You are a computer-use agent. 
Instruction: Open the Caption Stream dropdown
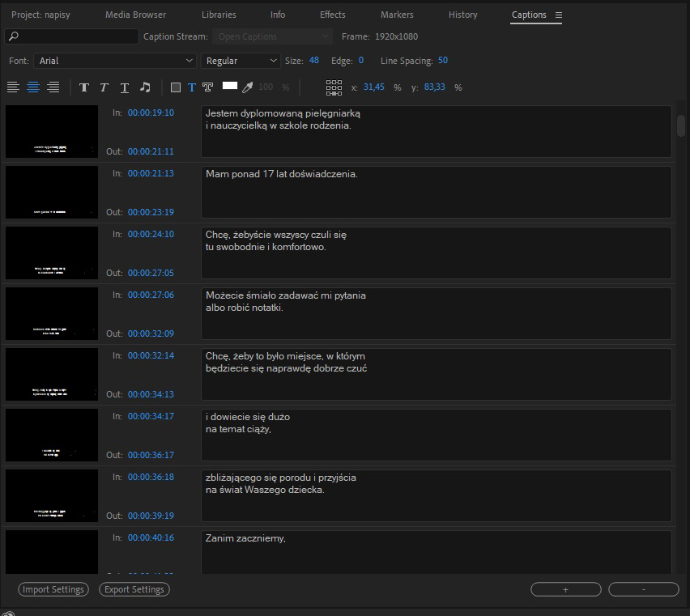click(x=272, y=36)
